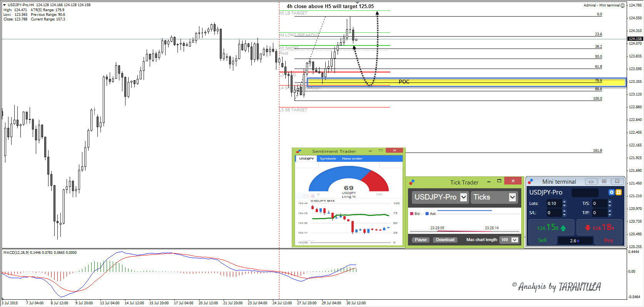Close the Mini terminal window
644x307 pixels.
pos(617,181)
